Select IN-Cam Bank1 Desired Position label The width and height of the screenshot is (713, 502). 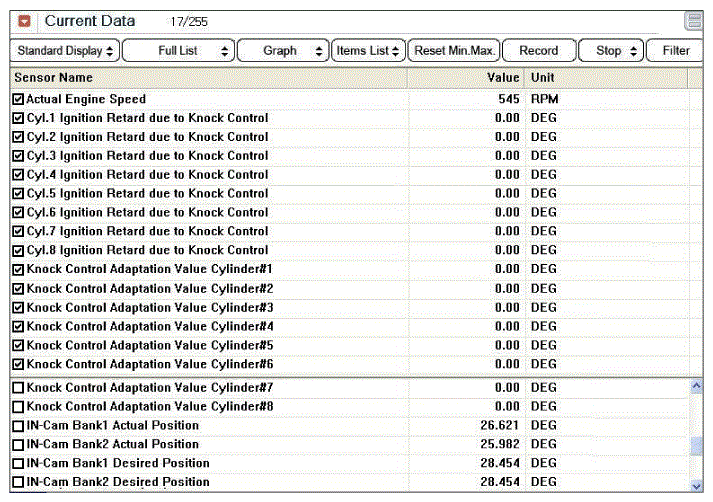pyautogui.click(x=118, y=463)
